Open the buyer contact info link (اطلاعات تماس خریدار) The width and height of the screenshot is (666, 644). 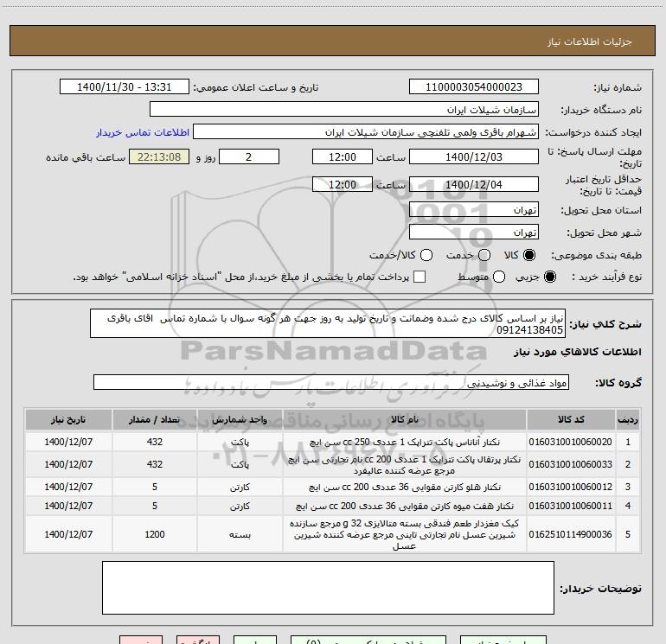(x=143, y=132)
